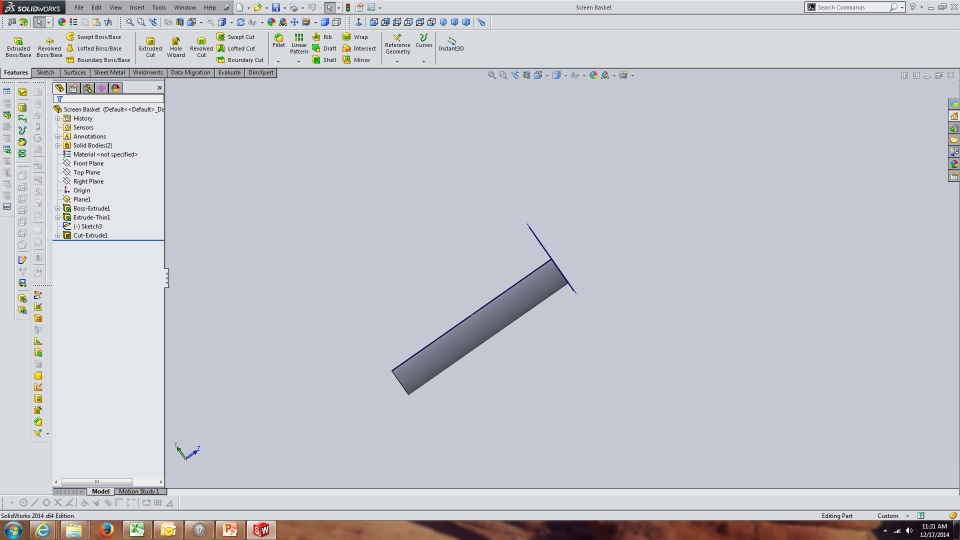Open the Curves tool

(x=424, y=40)
